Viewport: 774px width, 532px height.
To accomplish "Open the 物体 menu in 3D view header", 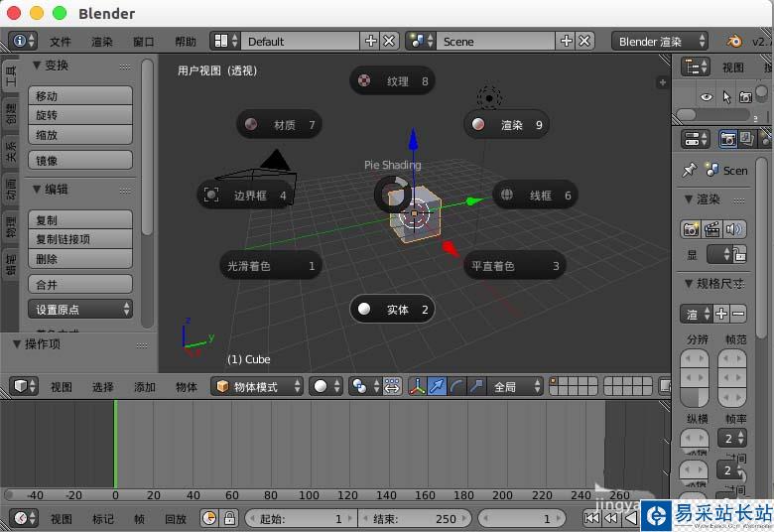I will (x=187, y=387).
